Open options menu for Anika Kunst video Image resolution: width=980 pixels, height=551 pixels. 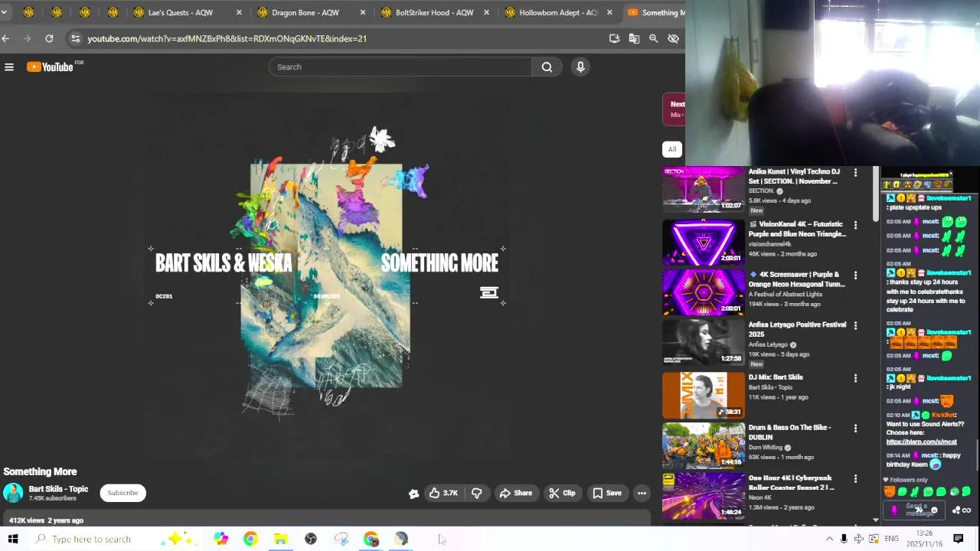(x=855, y=174)
